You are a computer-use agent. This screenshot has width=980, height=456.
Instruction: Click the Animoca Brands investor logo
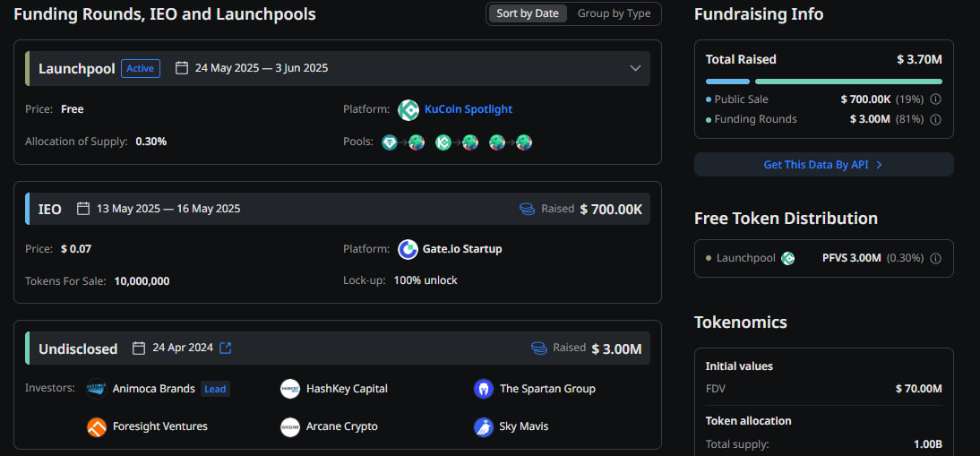point(97,389)
